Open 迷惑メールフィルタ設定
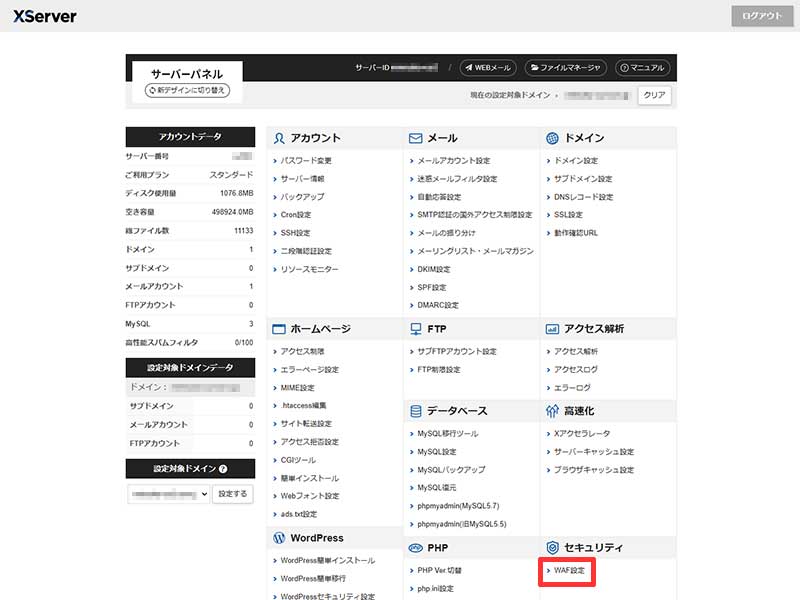The height and width of the screenshot is (600, 800). pos(457,179)
